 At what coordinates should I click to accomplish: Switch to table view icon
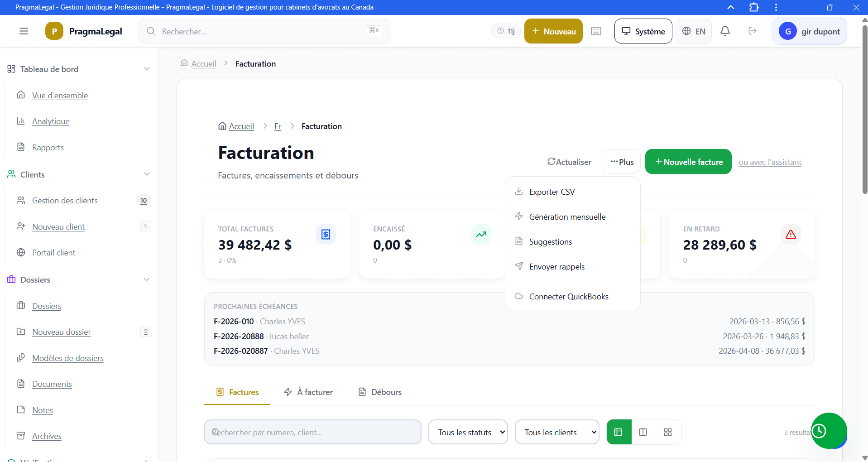619,432
